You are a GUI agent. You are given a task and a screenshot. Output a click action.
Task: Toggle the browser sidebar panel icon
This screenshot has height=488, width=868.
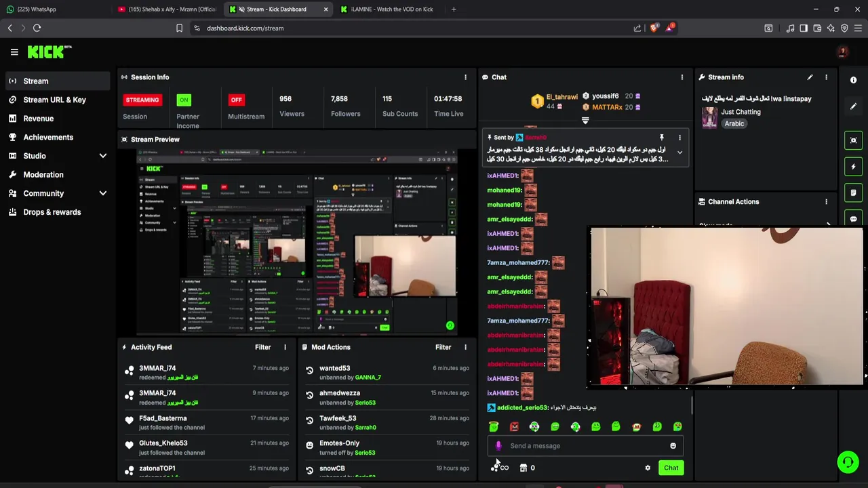(x=804, y=28)
